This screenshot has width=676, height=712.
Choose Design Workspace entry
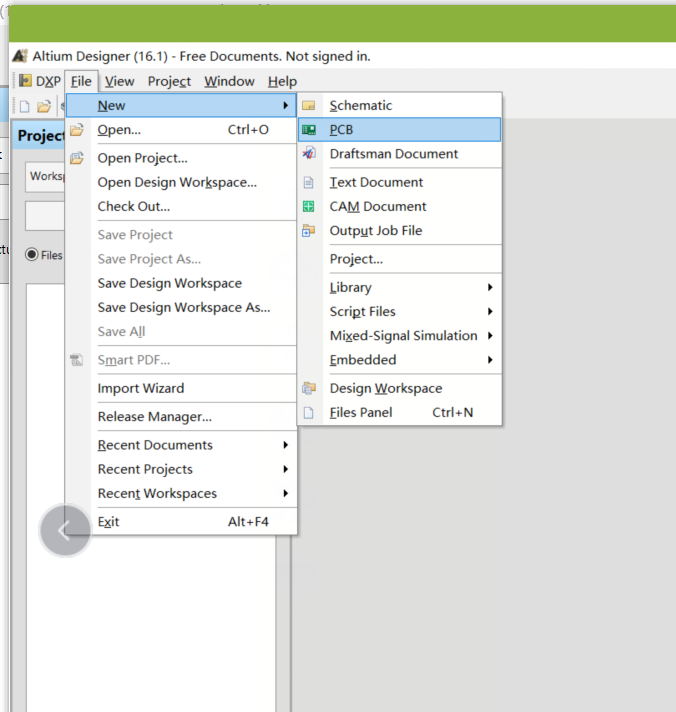[x=400, y=388]
